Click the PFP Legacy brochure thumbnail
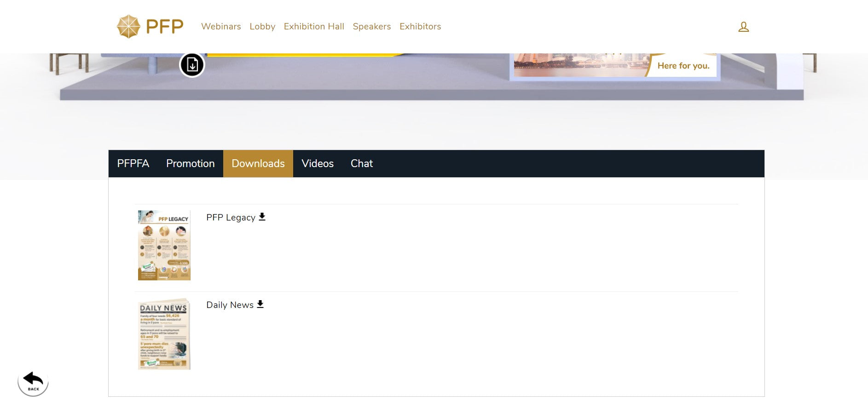 164,245
